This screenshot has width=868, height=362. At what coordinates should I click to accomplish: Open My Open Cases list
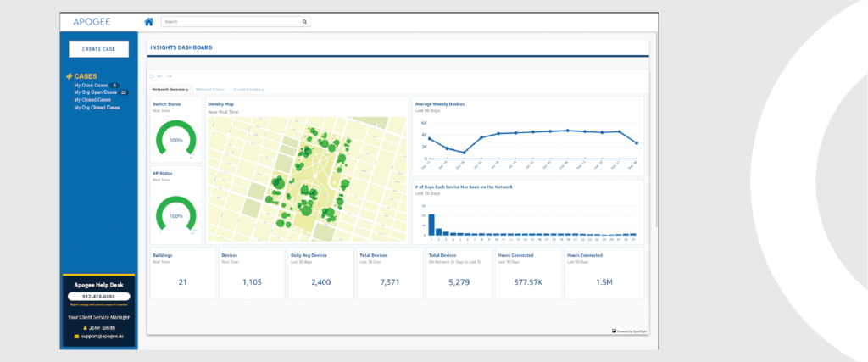pos(91,85)
